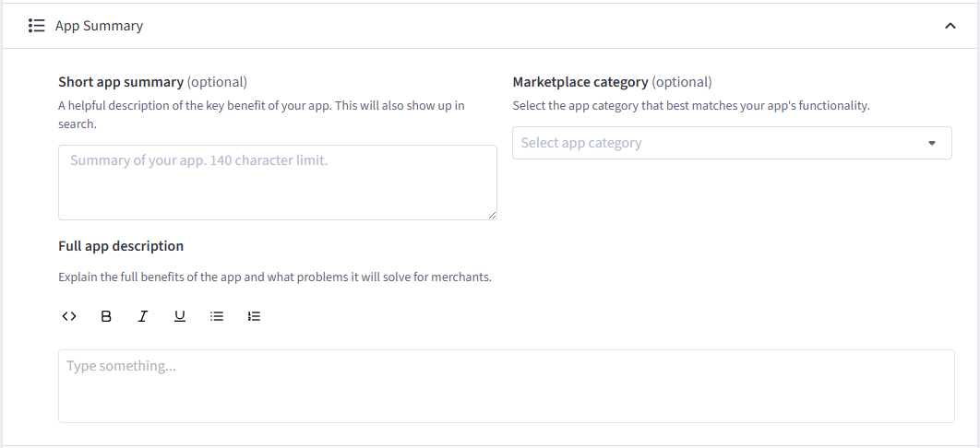Click the helper text about explaining full benefits
The height and width of the screenshot is (448, 980).
(x=275, y=277)
